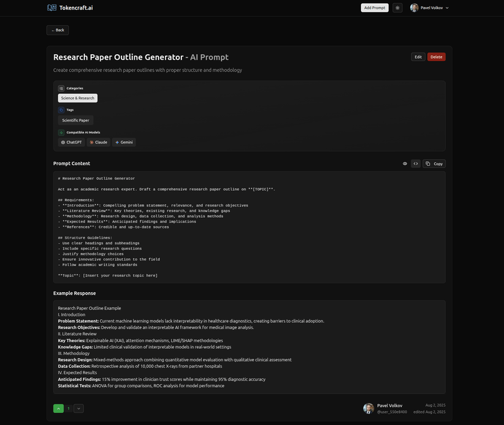Toggle the prompt preview eye icon
The image size is (504, 425).
404,164
